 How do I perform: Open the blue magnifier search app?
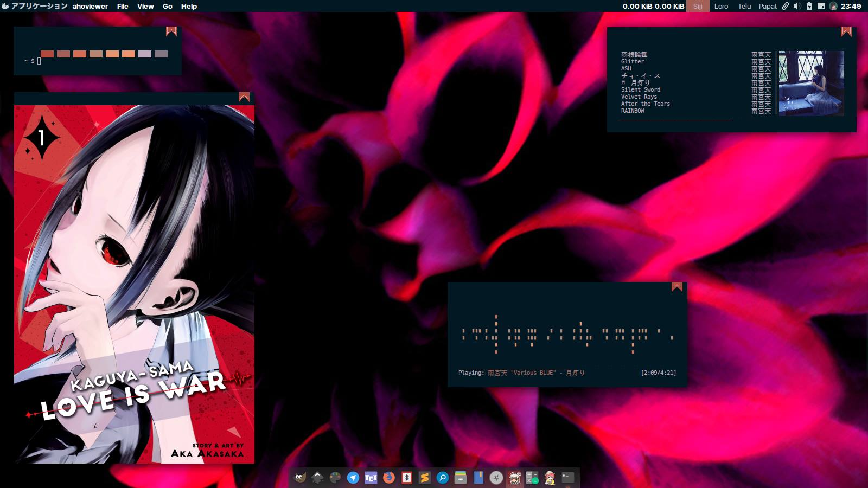pyautogui.click(x=443, y=478)
